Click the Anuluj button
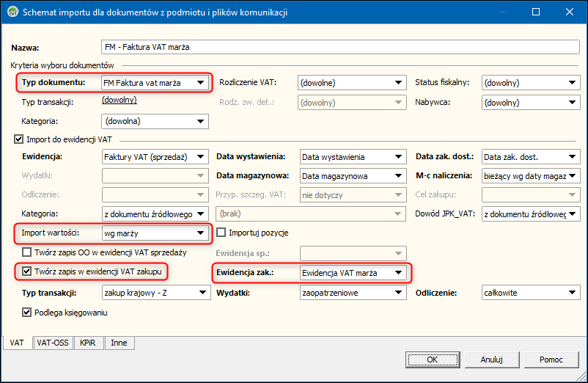Screen dimensions: 588x383 [x=491, y=360]
